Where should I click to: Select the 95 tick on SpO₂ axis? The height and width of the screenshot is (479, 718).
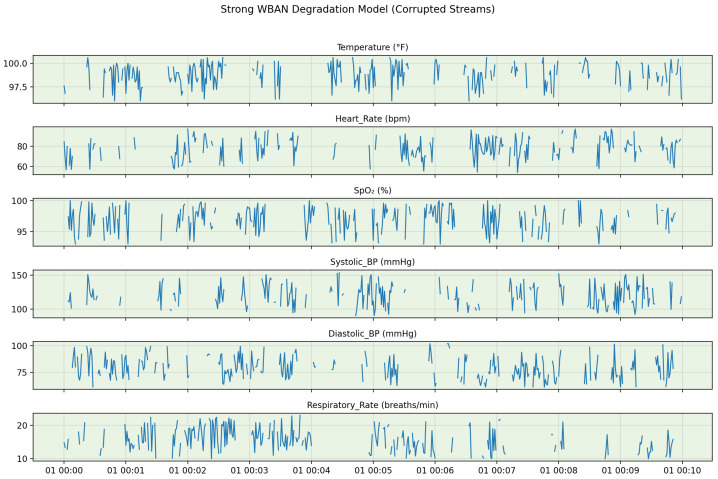click(x=22, y=232)
